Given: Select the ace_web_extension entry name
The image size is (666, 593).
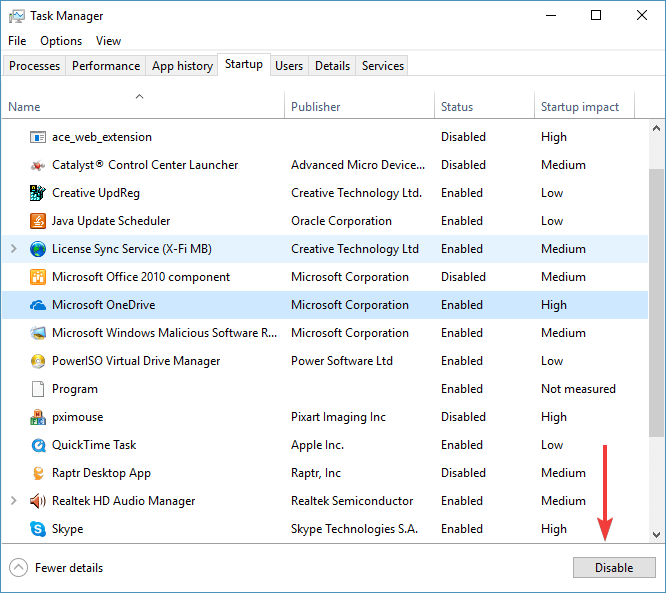Looking at the screenshot, I should click(x=102, y=137).
